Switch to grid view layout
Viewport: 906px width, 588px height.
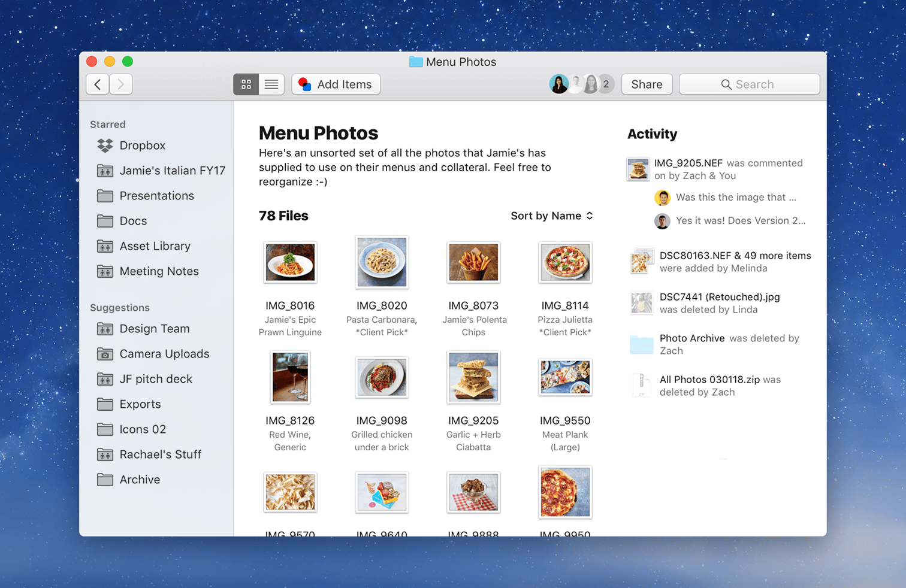[x=246, y=84]
